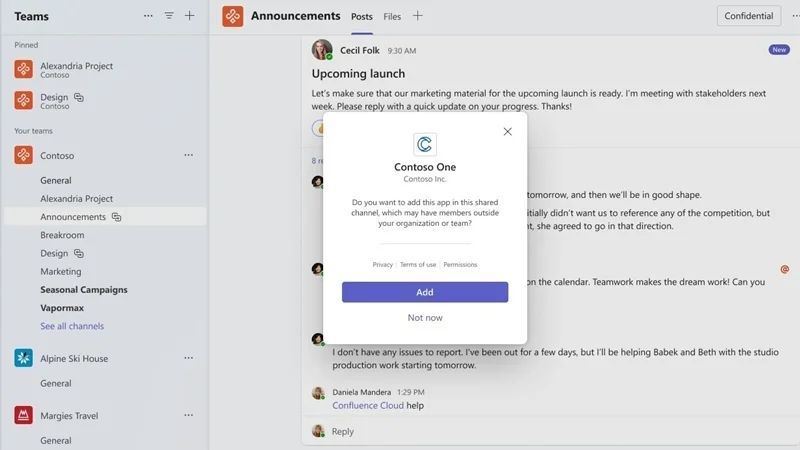Image resolution: width=800 pixels, height=450 pixels.
Task: Click the Confidential label button
Action: click(748, 16)
